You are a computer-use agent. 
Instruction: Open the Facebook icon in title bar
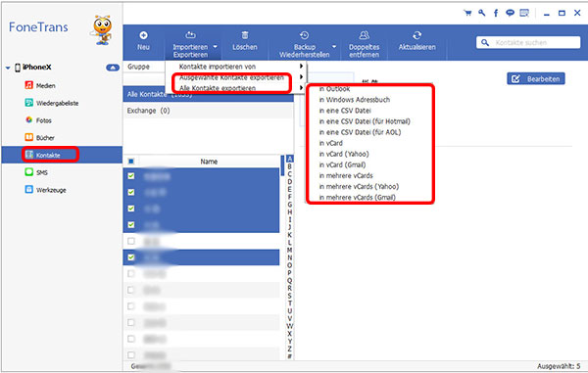point(496,13)
